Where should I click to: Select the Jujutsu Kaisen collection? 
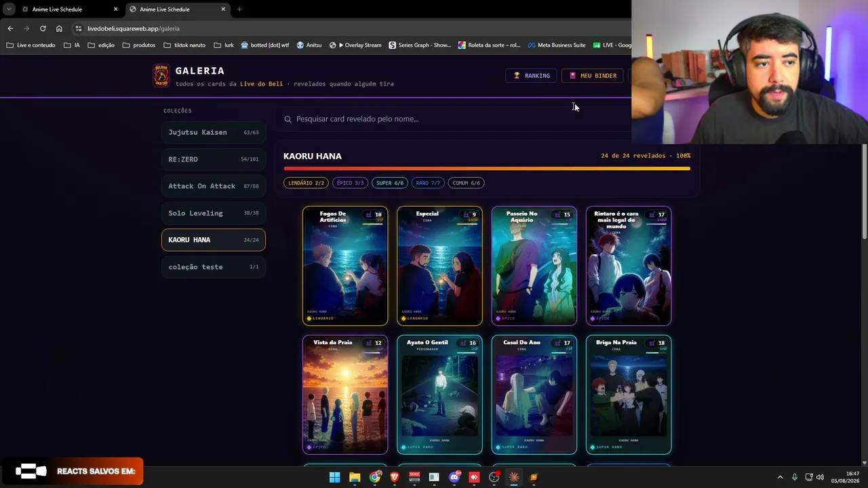point(214,132)
